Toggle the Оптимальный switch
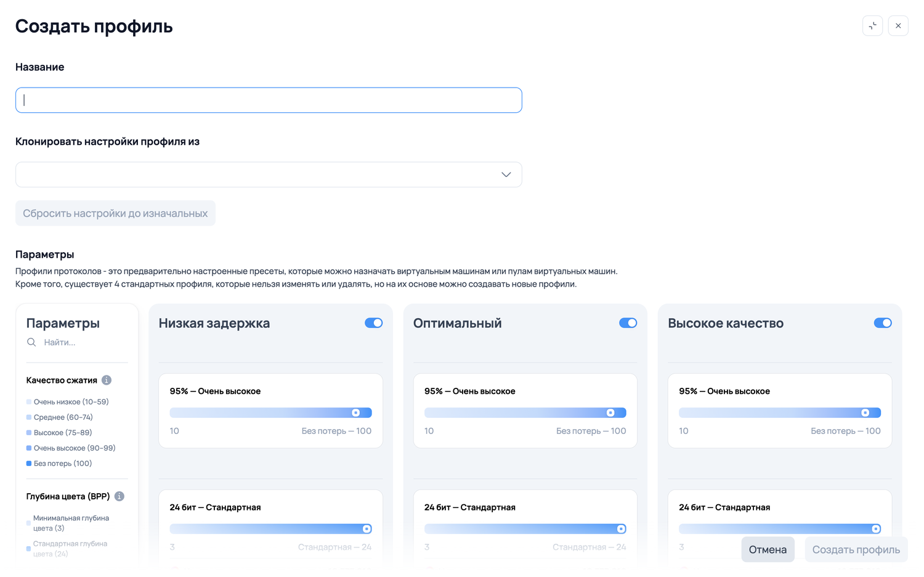This screenshot has height=577, width=924. coord(628,323)
